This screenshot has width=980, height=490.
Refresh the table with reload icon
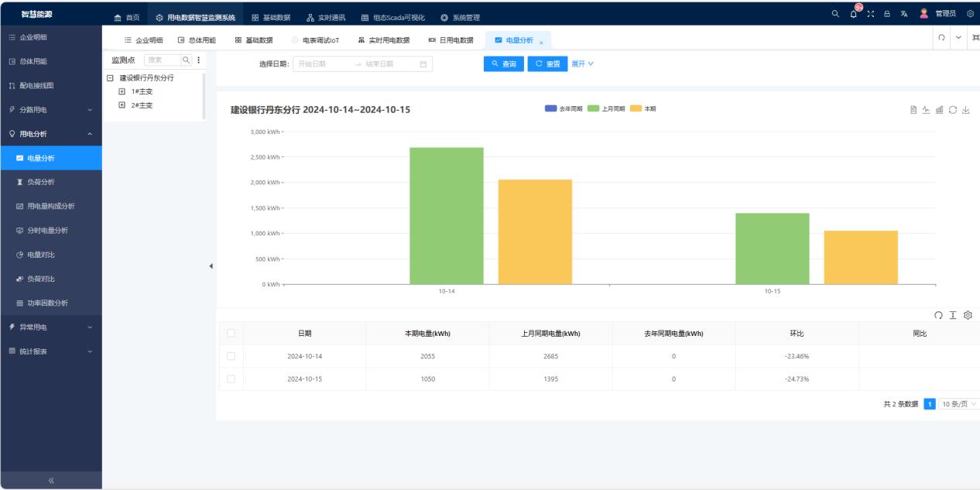pos(939,314)
